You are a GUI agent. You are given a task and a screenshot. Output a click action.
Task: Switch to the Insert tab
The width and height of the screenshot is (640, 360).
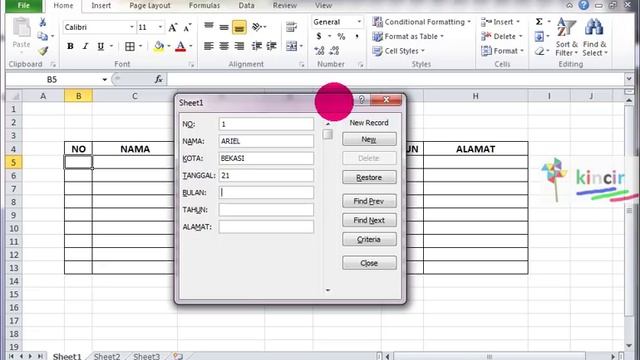click(x=101, y=5)
